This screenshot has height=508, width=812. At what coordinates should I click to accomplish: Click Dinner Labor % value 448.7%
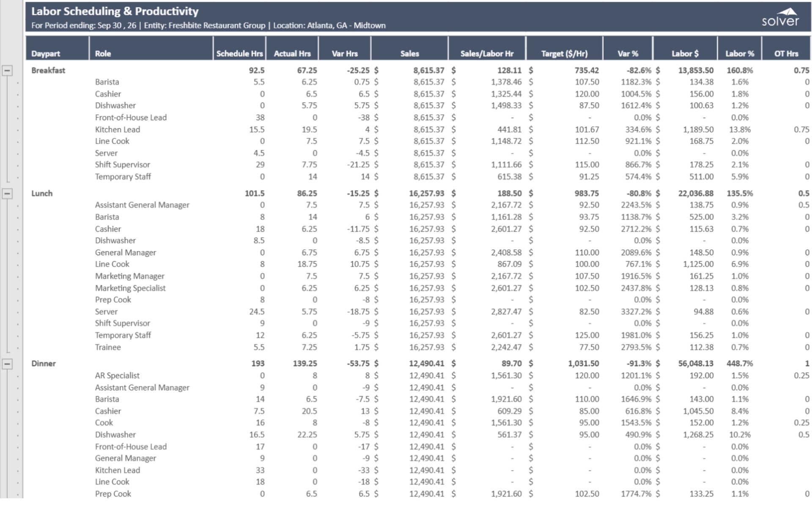739,364
